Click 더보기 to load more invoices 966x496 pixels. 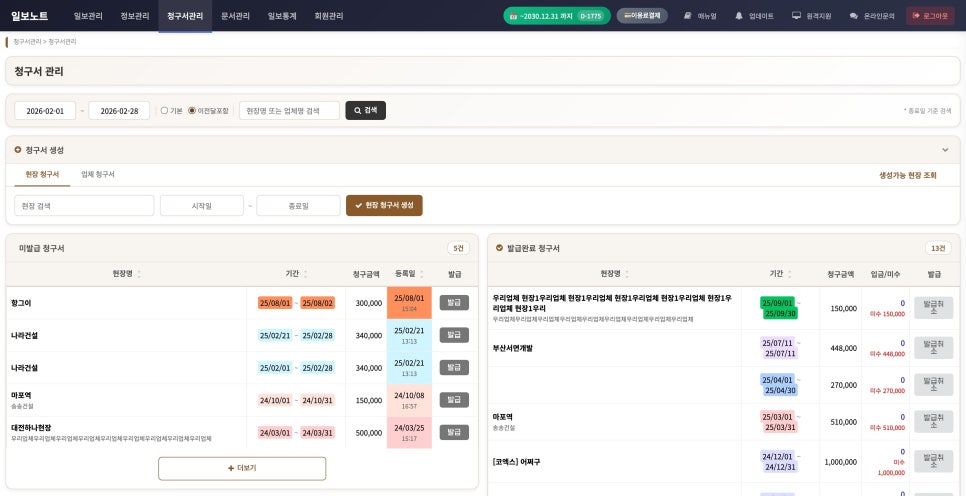(x=242, y=468)
